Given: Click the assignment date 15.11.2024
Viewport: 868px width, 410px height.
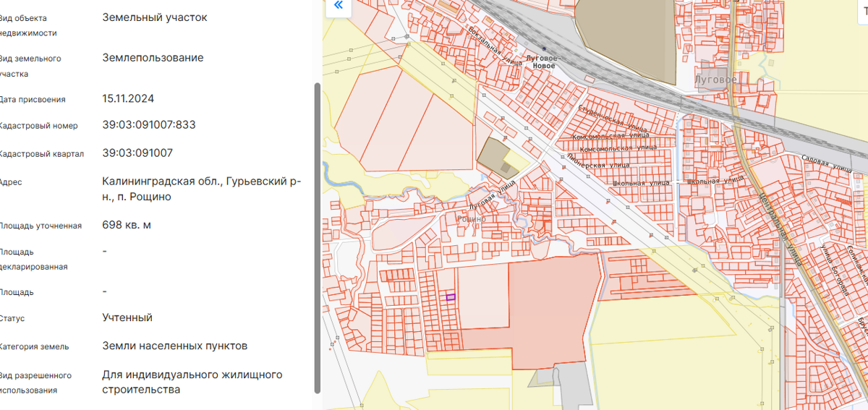Looking at the screenshot, I should pyautogui.click(x=128, y=98).
